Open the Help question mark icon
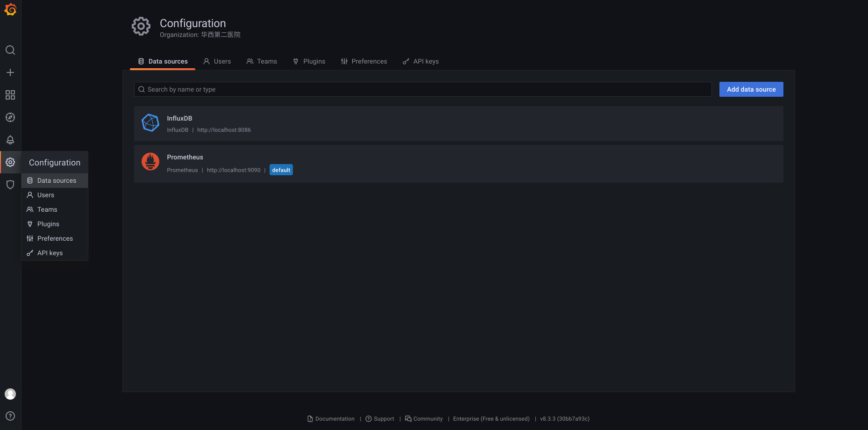 click(x=10, y=416)
